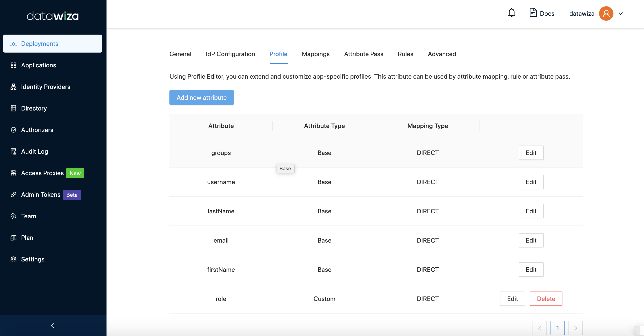Click Add new attribute button
The image size is (644, 336).
(202, 97)
